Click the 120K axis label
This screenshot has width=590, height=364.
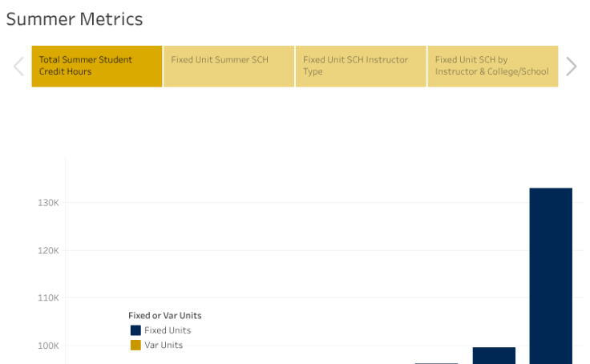click(x=47, y=251)
